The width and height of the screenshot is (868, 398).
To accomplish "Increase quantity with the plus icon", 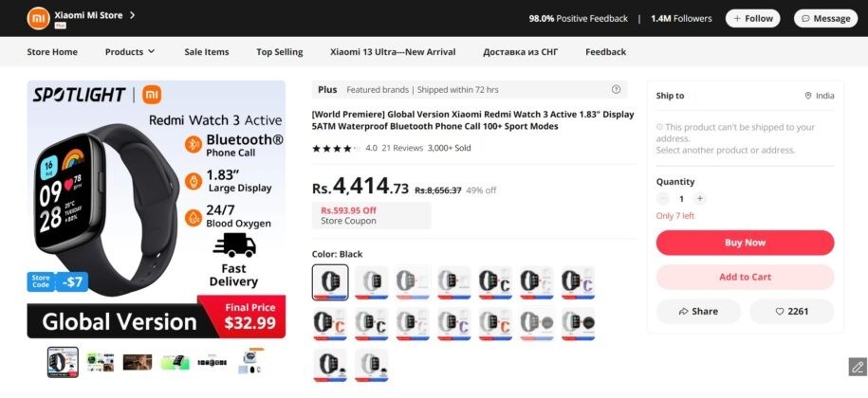I will (699, 199).
